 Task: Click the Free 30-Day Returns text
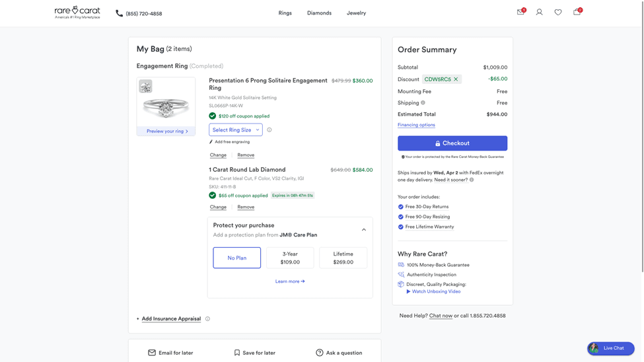[x=427, y=207]
